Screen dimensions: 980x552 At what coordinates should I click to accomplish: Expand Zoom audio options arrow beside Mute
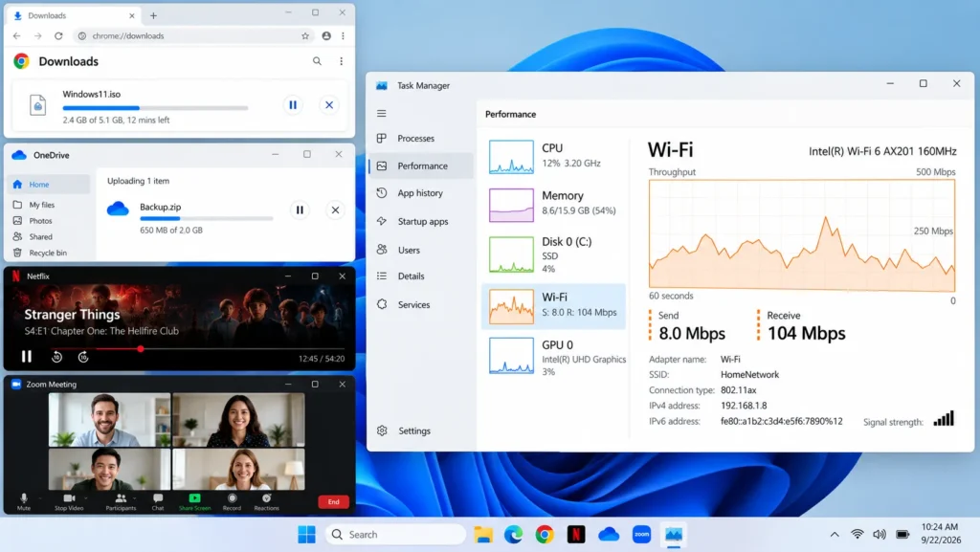click(40, 498)
